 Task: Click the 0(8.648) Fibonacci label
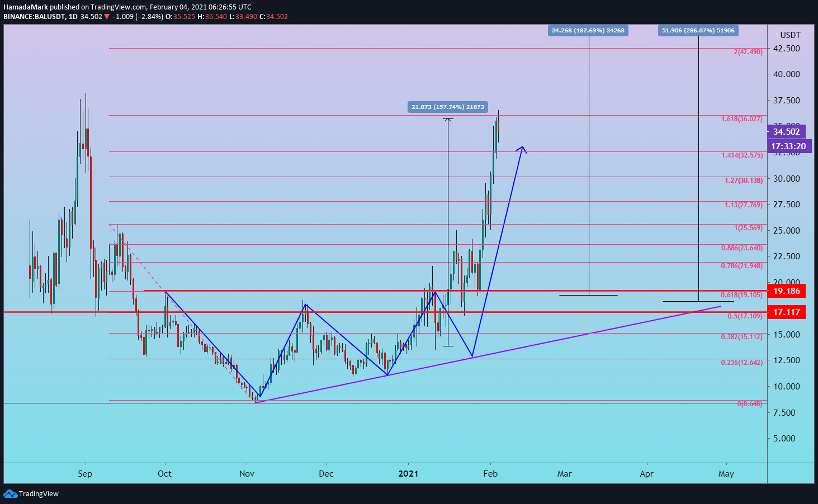tap(750, 404)
